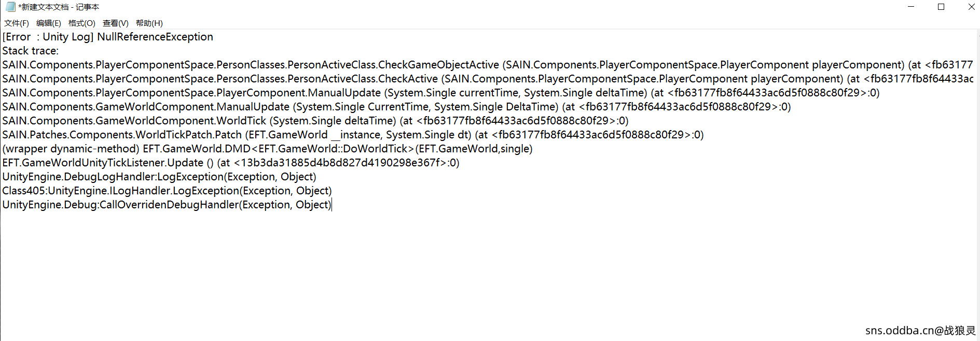
Task: Place cursor on the Stack trace line
Action: click(31, 51)
